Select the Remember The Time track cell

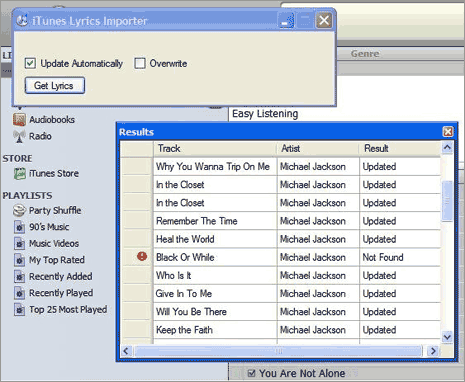pyautogui.click(x=215, y=221)
